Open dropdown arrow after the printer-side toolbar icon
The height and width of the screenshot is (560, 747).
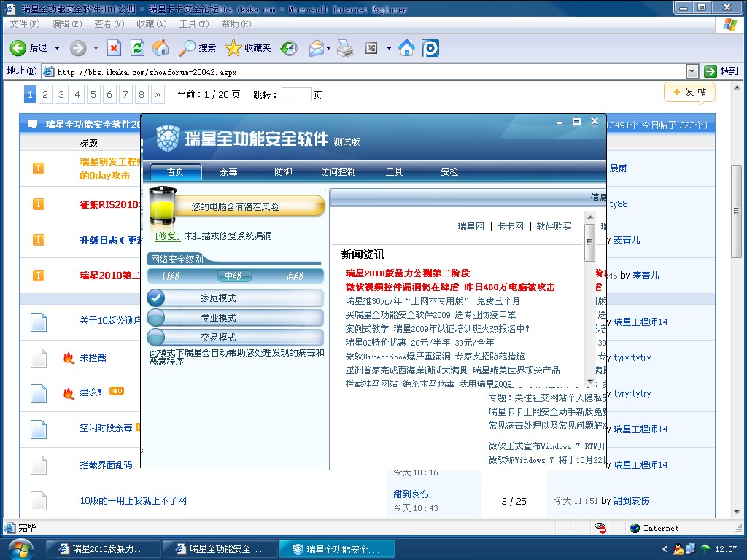click(x=389, y=48)
